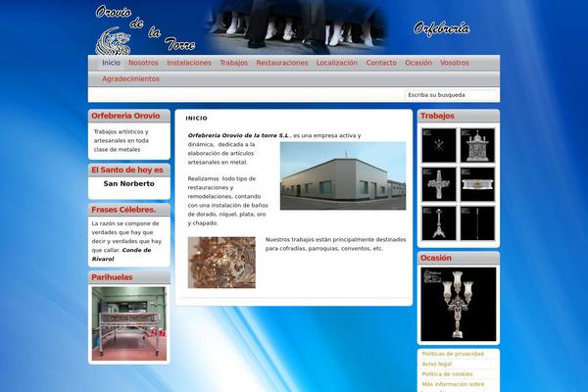
Task: Click the Orovio de la Torre tiger logo
Action: click(113, 41)
